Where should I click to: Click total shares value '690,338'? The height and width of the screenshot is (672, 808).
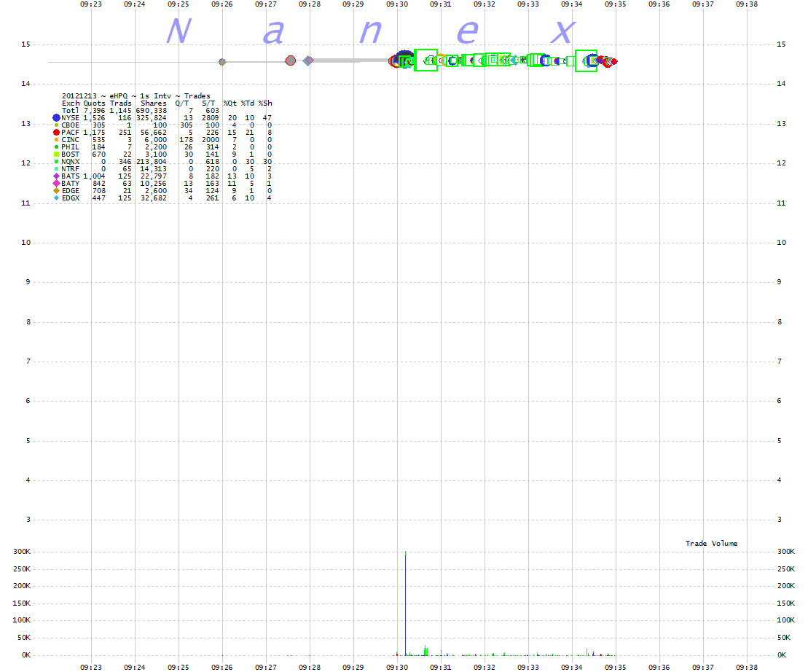click(x=151, y=110)
